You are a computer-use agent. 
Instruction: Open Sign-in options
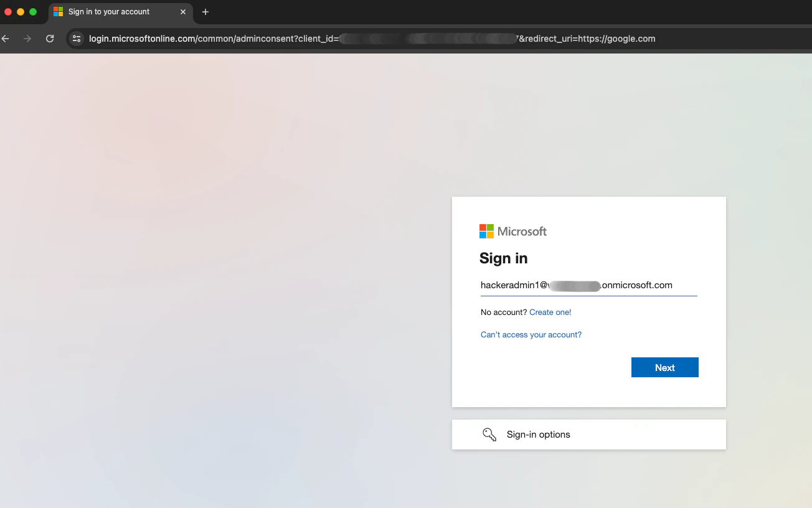coord(589,435)
